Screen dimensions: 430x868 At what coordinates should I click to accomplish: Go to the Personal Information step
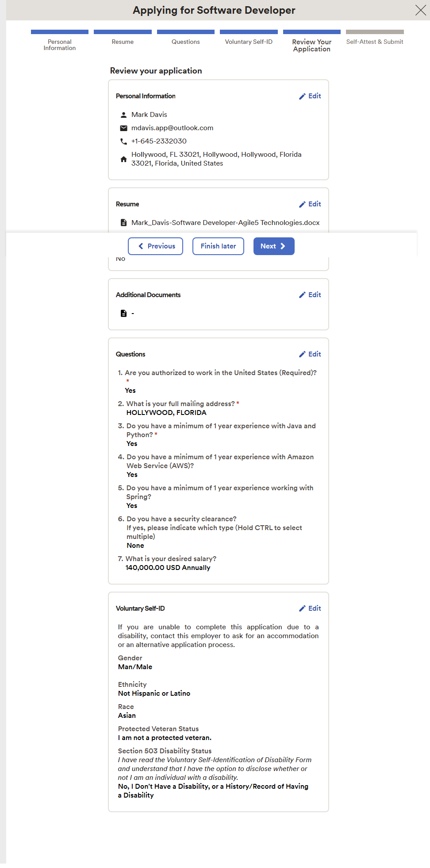tap(60, 42)
